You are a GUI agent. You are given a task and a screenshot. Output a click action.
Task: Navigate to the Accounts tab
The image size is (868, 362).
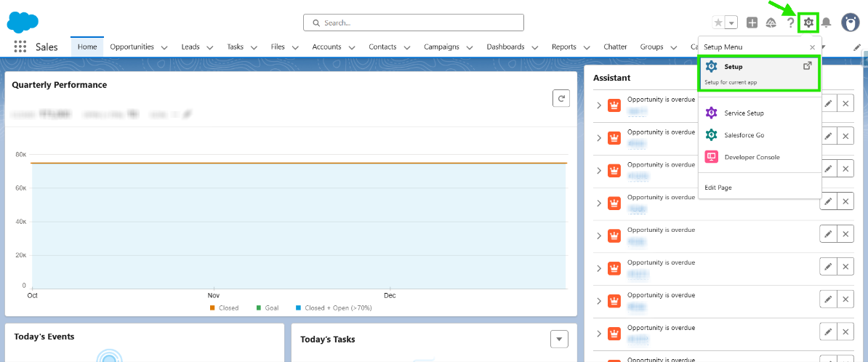tap(326, 47)
